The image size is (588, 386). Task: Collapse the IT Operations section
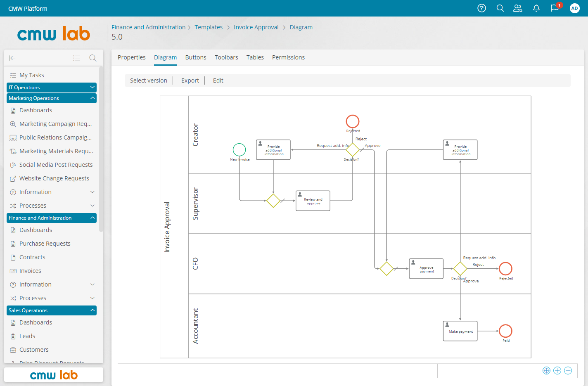(93, 87)
